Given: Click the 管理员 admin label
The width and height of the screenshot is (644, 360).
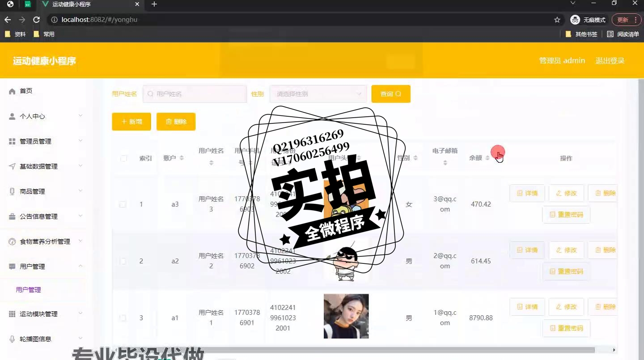Looking at the screenshot, I should click(x=562, y=60).
